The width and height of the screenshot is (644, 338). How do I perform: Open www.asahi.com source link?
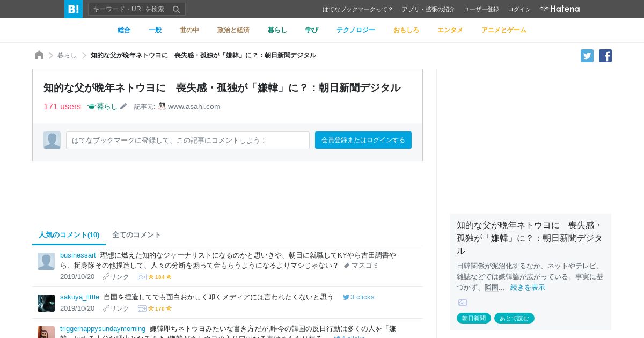coord(194,106)
